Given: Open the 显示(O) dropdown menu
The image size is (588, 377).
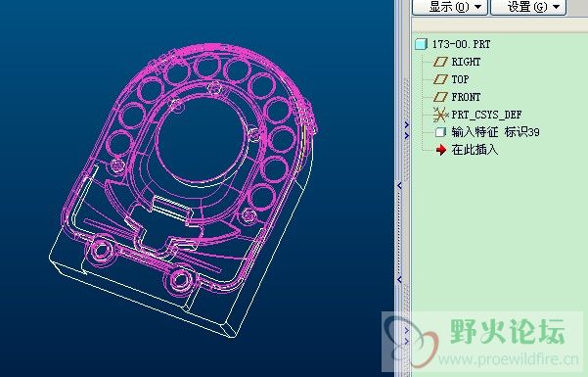Looking at the screenshot, I should [x=450, y=7].
